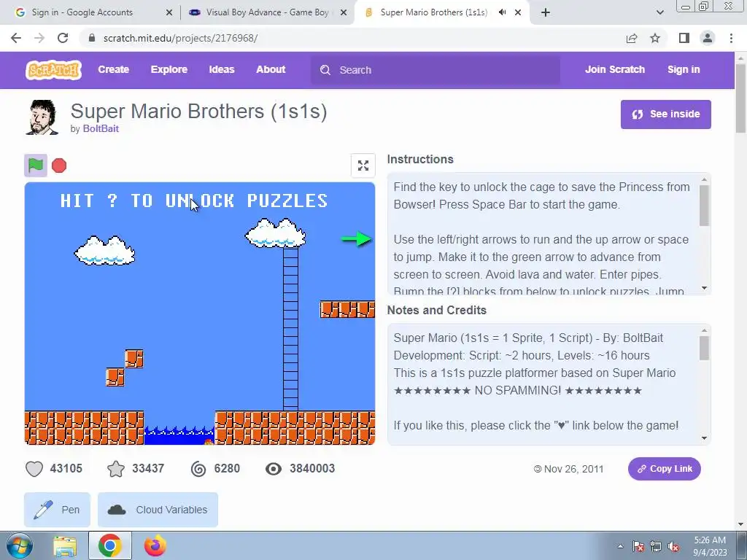Open the About page
Viewport: 747px width, 560px height.
tap(271, 69)
